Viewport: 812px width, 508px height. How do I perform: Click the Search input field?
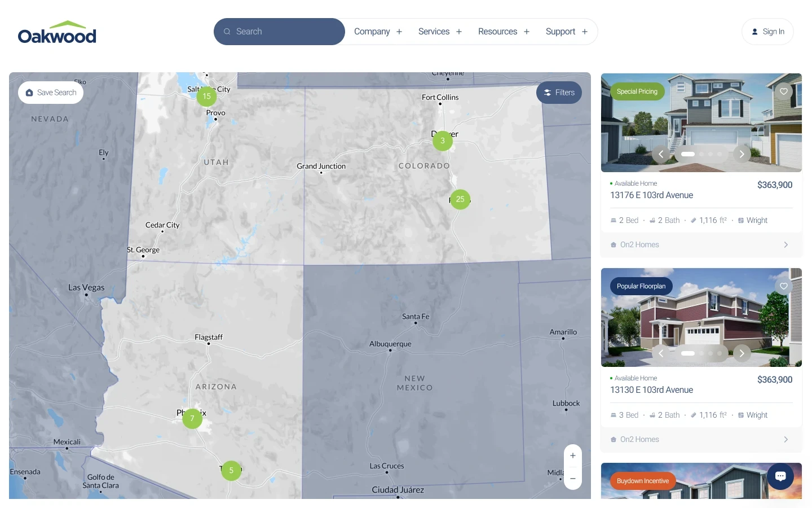click(279, 32)
